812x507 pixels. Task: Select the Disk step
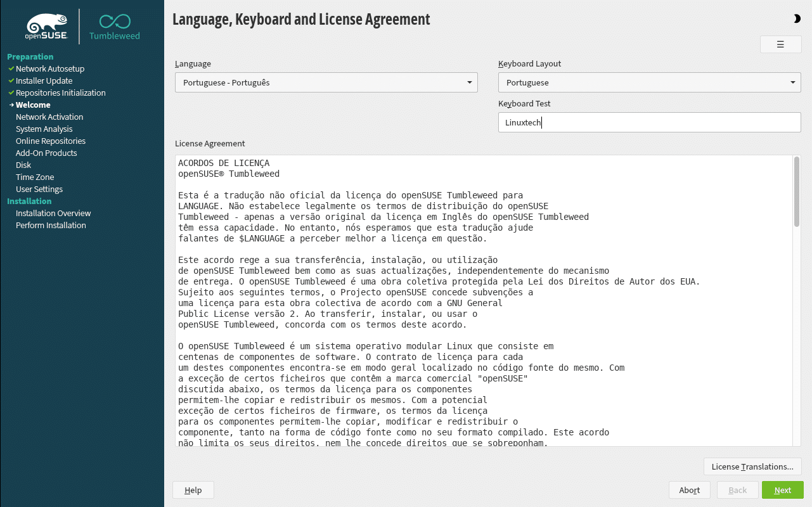coord(23,165)
